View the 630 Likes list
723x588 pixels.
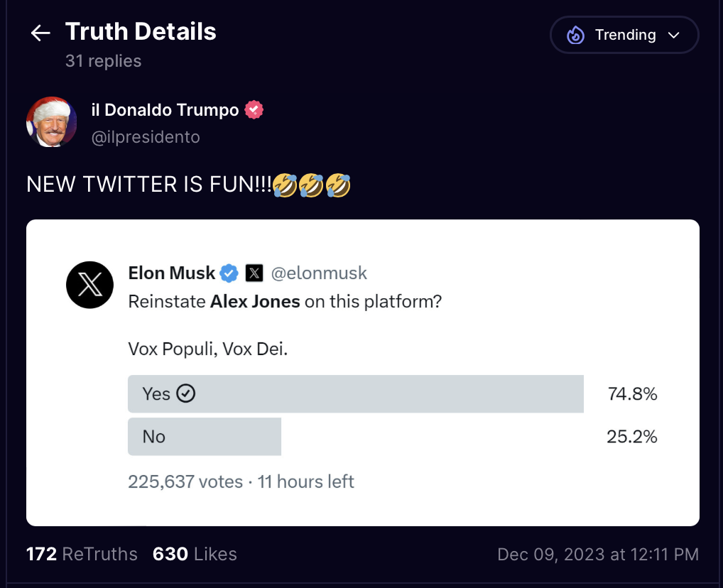pyautogui.click(x=195, y=554)
